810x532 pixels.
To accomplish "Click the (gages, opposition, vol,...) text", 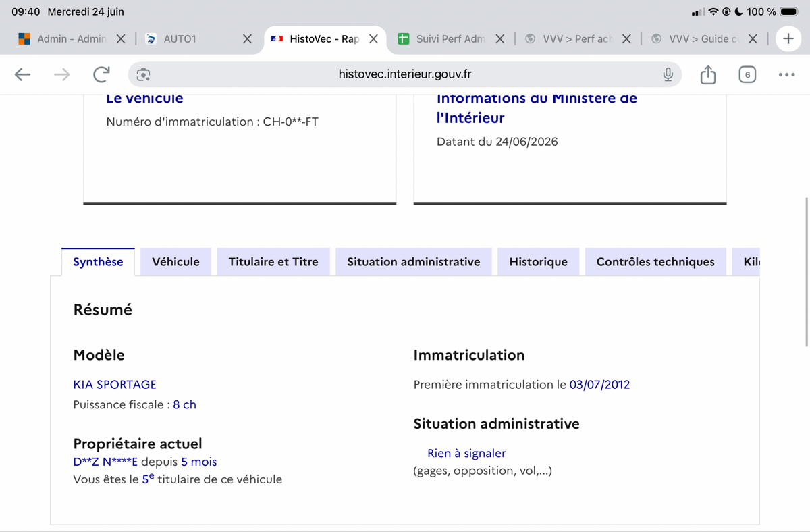I will coord(483,471).
